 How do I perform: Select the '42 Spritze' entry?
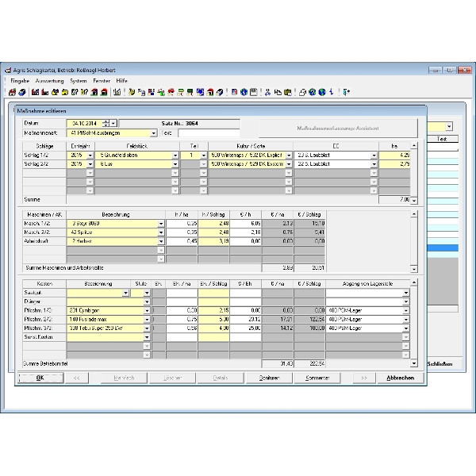(113, 232)
